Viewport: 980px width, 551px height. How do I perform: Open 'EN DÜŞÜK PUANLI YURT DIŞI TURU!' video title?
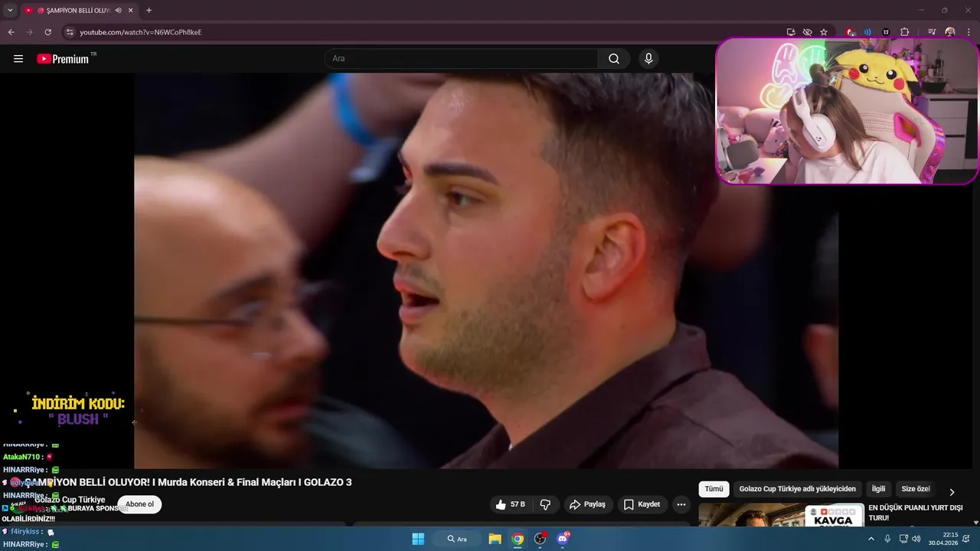(916, 513)
